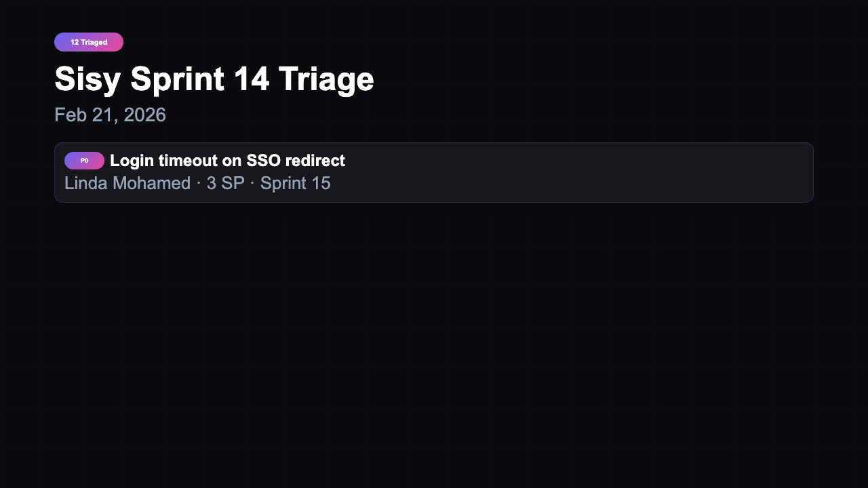Click the heading "Sisy Sprint 14 Triage"
This screenshot has height=488, width=868.
click(214, 79)
